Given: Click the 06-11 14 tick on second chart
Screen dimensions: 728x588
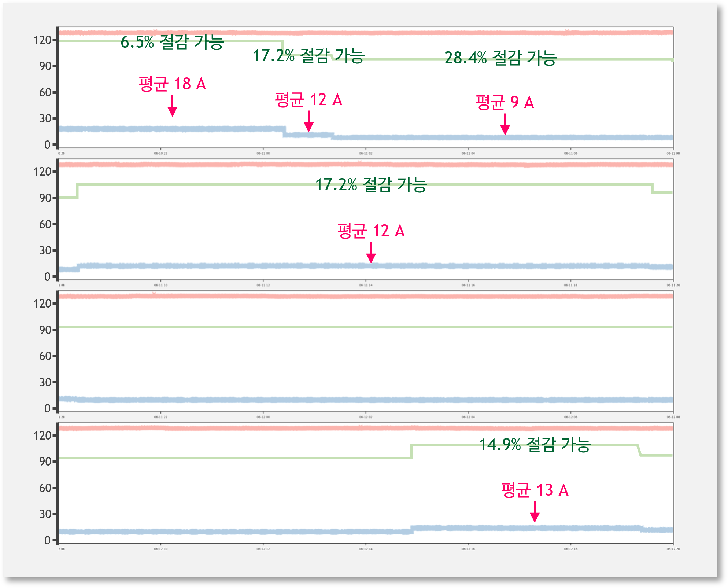Looking at the screenshot, I should pyautogui.click(x=366, y=285).
